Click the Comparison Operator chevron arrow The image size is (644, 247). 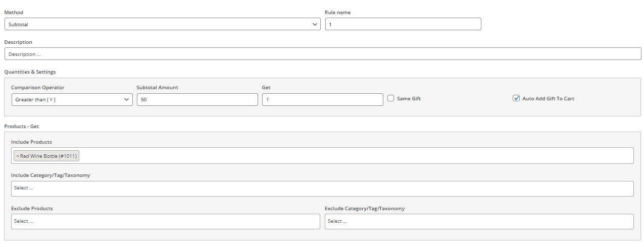[126, 100]
